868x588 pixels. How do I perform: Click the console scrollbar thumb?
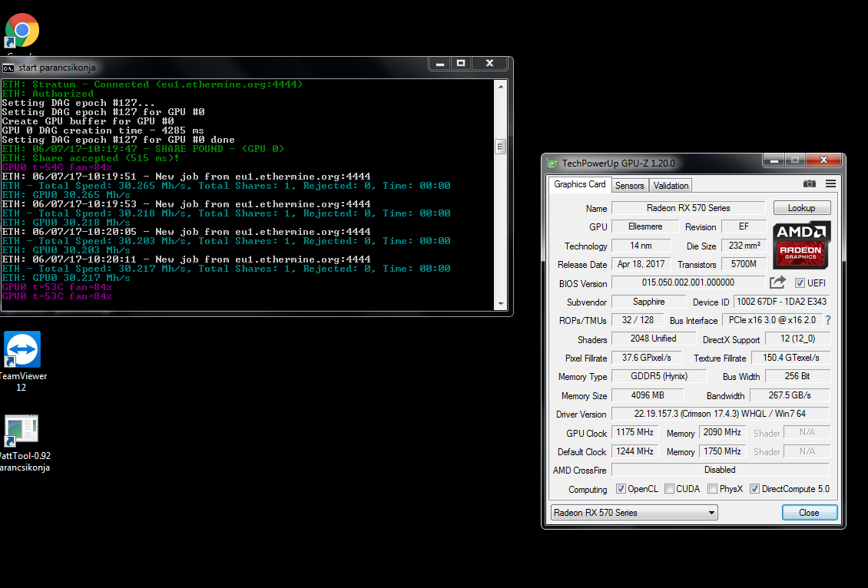click(x=500, y=147)
